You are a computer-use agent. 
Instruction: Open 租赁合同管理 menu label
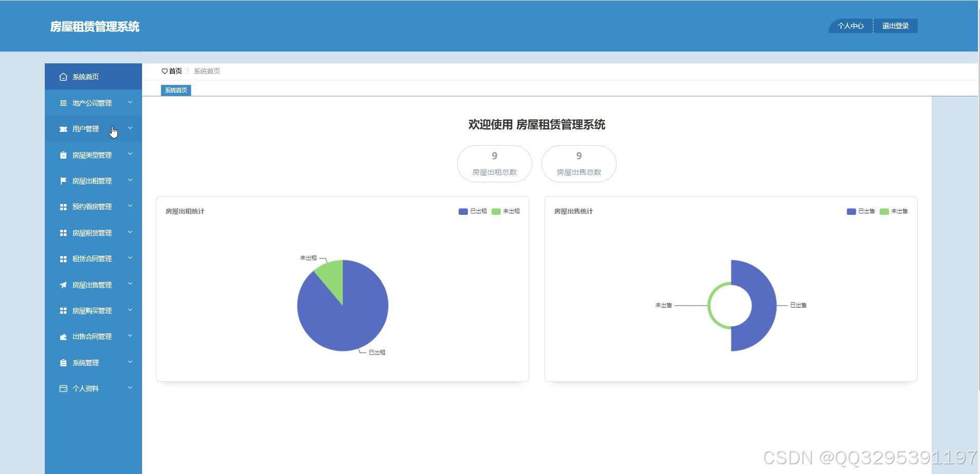coord(92,259)
